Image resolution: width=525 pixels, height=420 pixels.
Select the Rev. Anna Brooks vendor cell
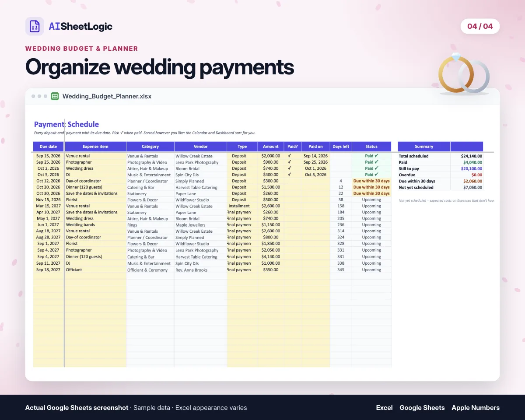click(201, 270)
